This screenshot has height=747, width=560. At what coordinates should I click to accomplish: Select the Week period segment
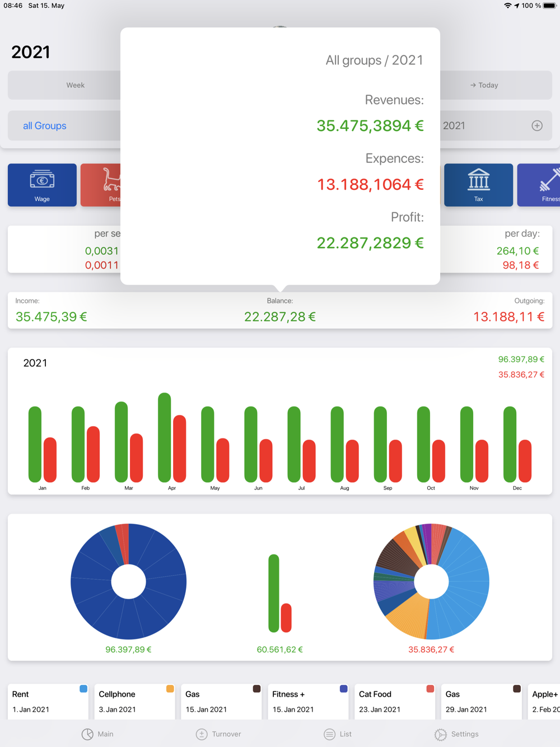pyautogui.click(x=75, y=85)
